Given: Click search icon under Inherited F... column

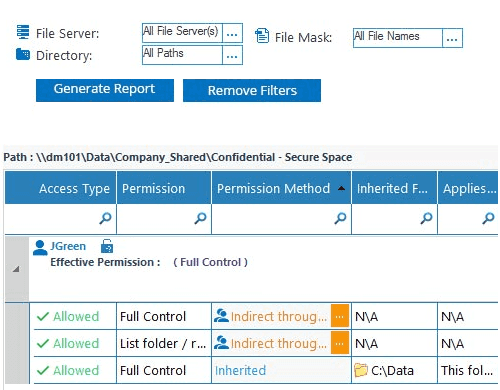Looking at the screenshot, I should click(x=426, y=218).
